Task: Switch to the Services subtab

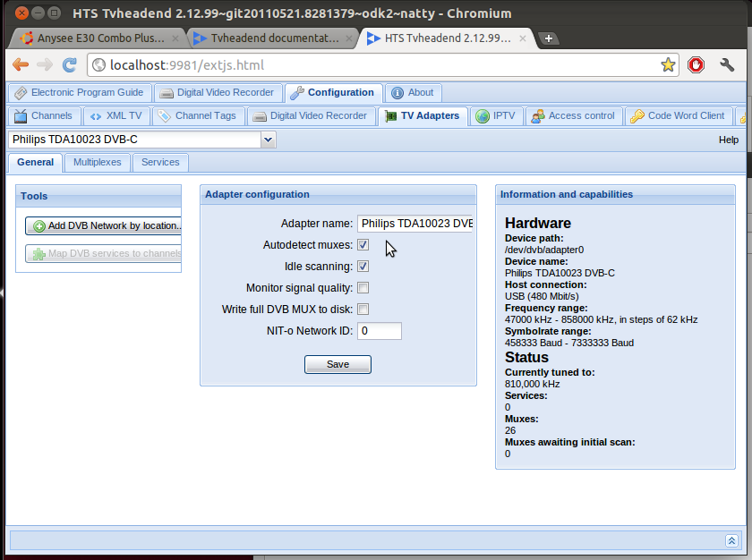Action: coord(160,163)
